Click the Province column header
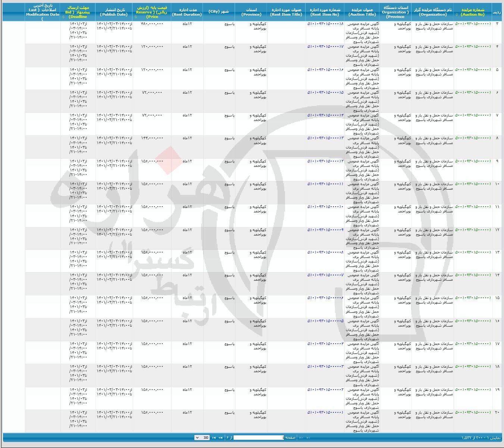 tap(251, 12)
